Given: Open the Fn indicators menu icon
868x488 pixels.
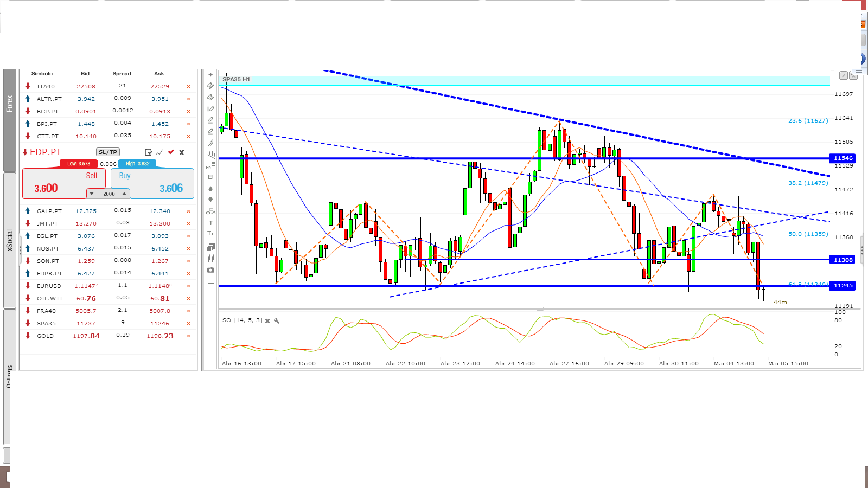Looking at the screenshot, I should click(210, 165).
